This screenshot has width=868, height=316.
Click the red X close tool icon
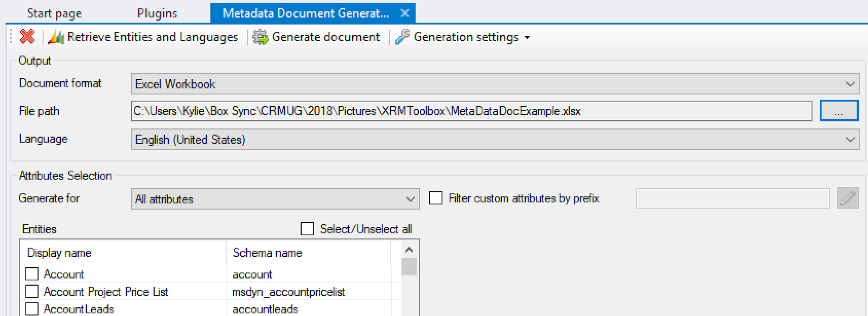pos(27,36)
